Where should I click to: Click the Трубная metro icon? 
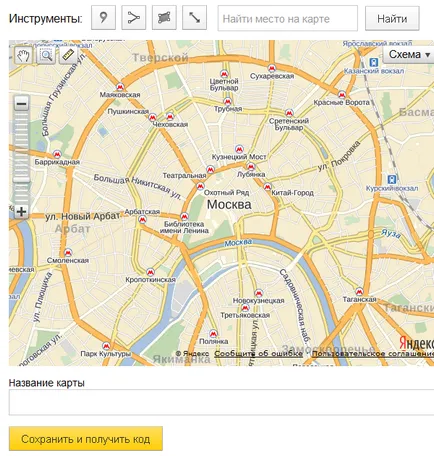click(x=227, y=101)
